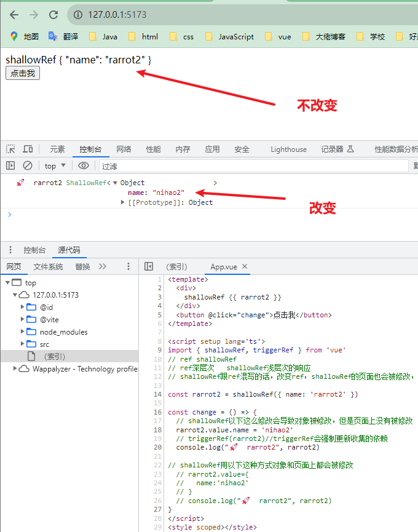Show more navigator tabs via double chevron

(103, 266)
